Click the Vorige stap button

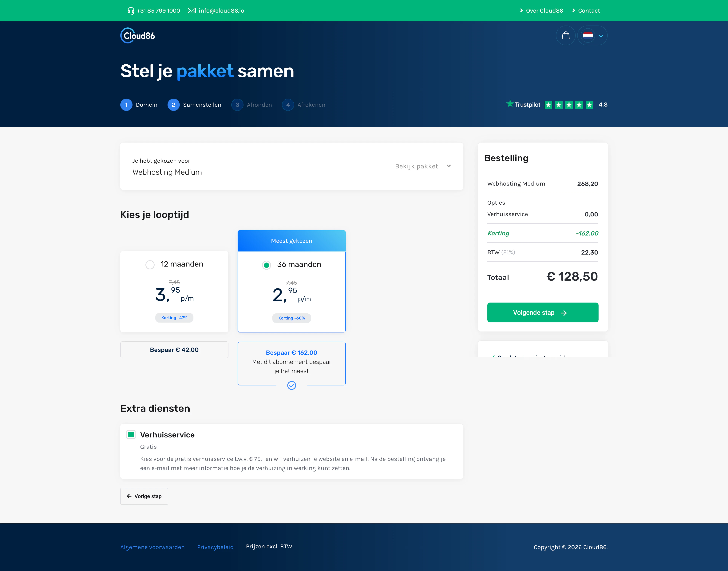click(144, 496)
